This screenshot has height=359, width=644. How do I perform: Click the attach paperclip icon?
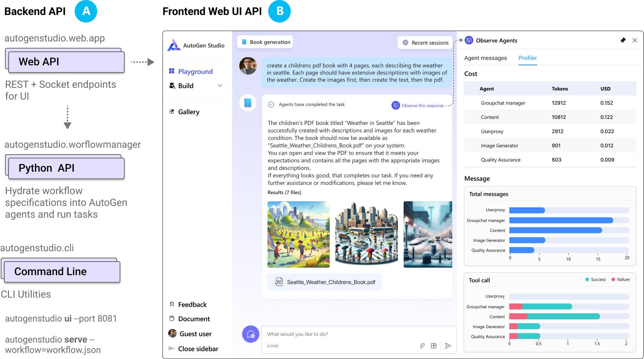pyautogui.click(x=422, y=346)
